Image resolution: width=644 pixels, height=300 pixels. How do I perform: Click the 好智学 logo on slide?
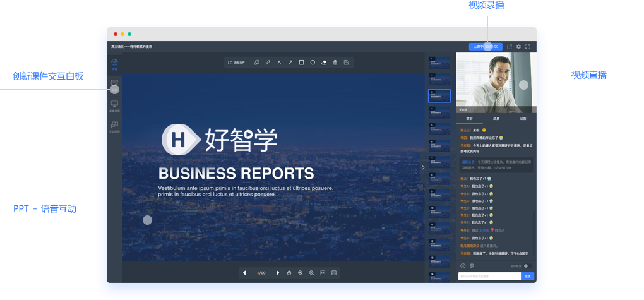(219, 140)
